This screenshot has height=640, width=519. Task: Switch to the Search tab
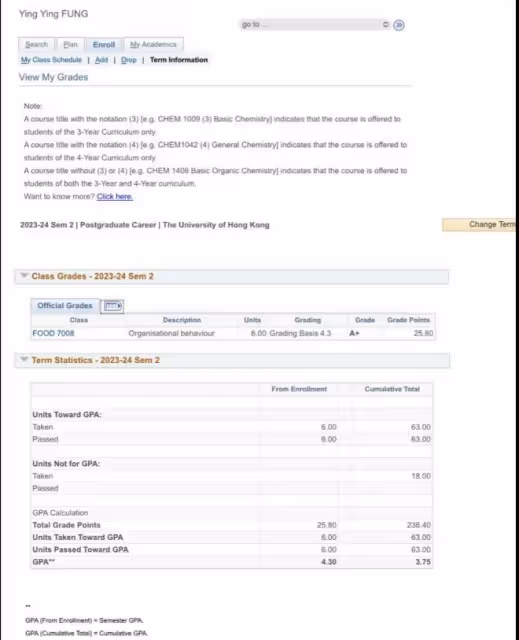coord(36,44)
